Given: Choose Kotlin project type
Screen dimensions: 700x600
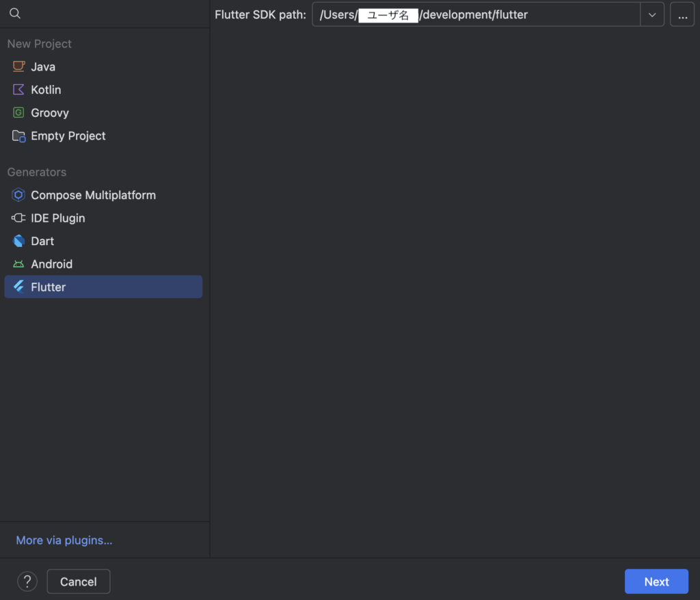Looking at the screenshot, I should tap(103, 90).
